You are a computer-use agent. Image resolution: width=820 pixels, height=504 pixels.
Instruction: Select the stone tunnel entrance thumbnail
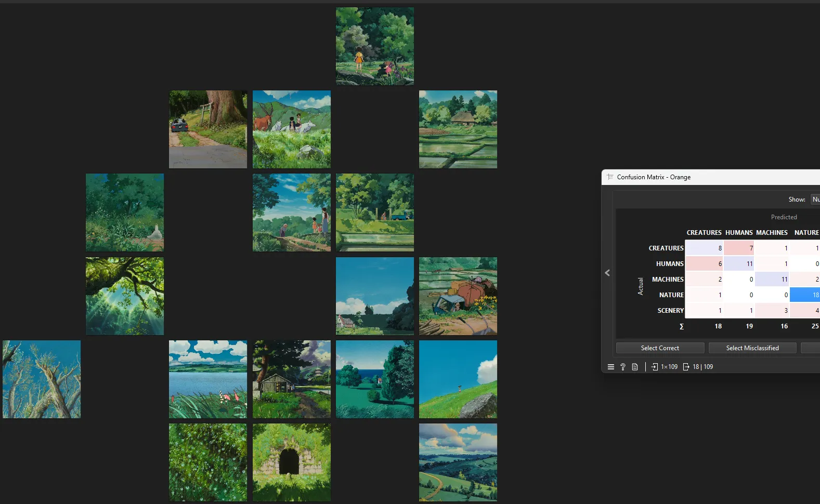pyautogui.click(x=292, y=462)
